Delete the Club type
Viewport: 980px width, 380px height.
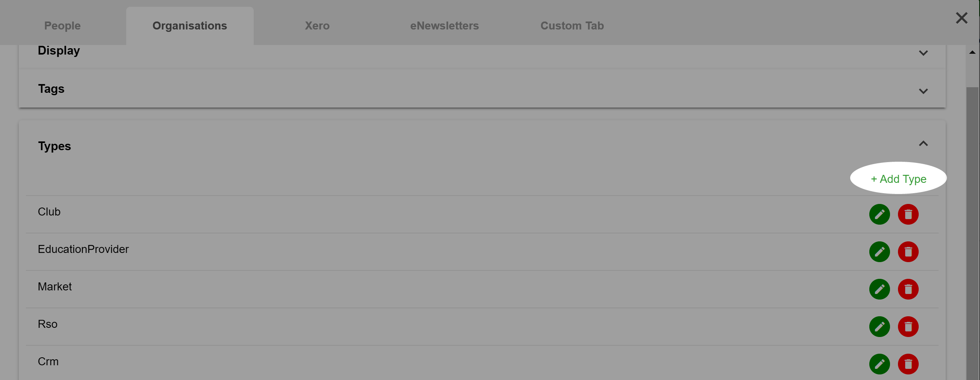point(908,214)
